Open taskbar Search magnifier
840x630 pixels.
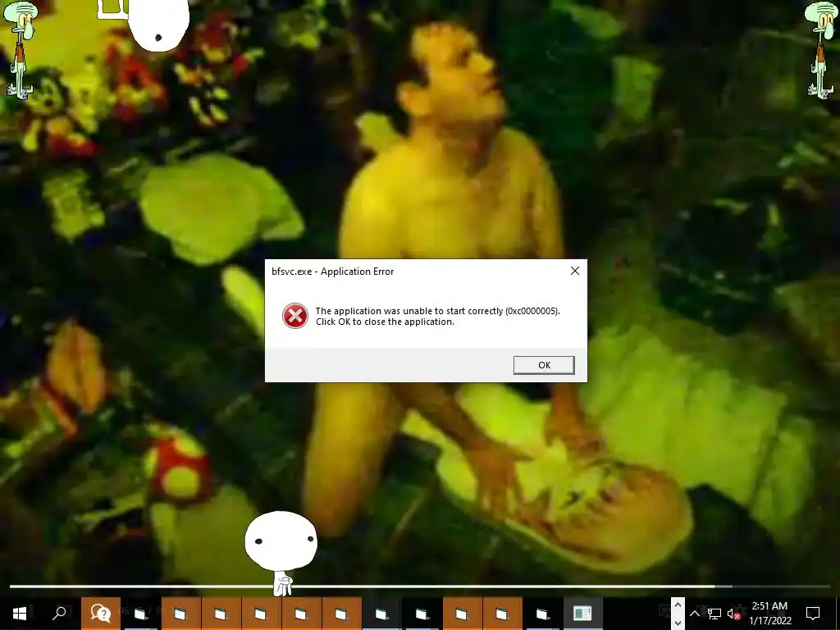59,614
